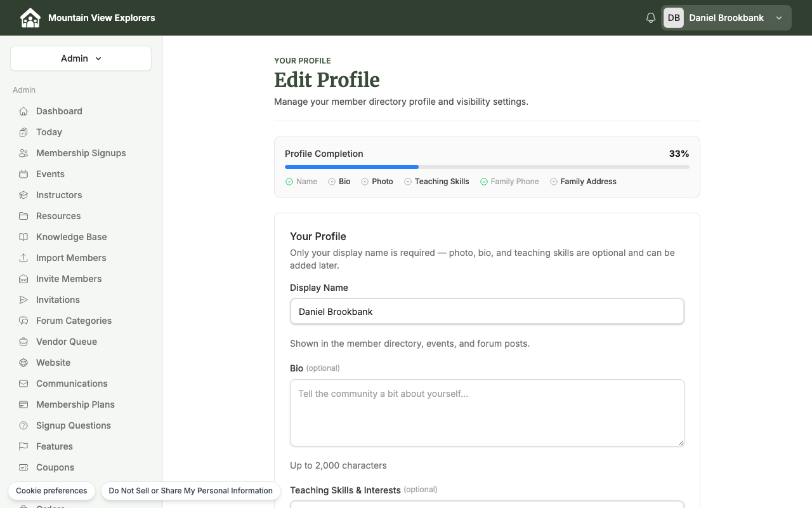The image size is (812, 508).
Task: Click the Membership Plans card icon
Action: click(23, 404)
